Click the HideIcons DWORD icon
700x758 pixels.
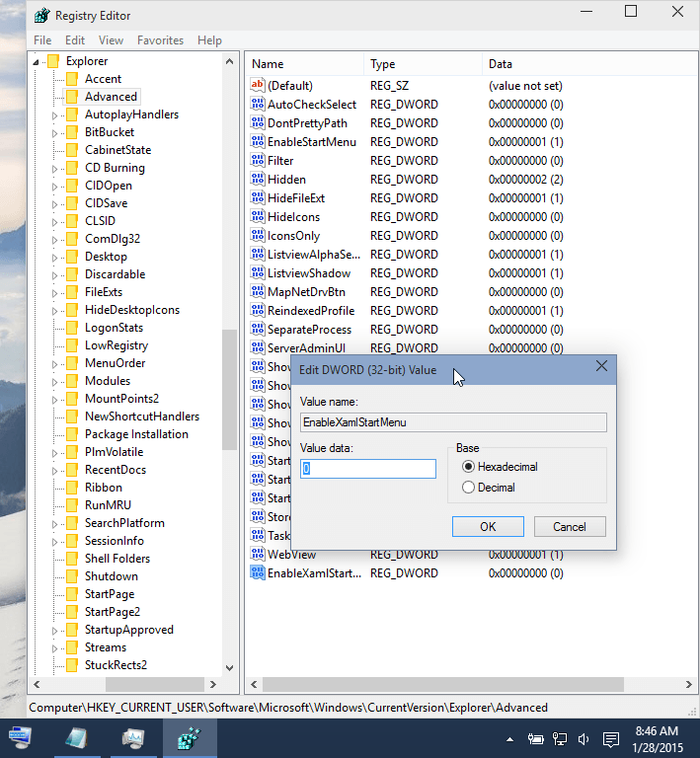coord(258,216)
